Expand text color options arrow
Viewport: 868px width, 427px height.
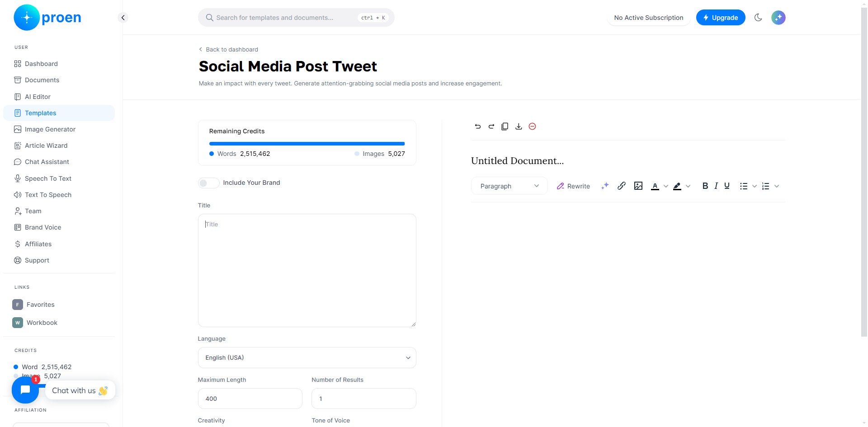coord(665,186)
